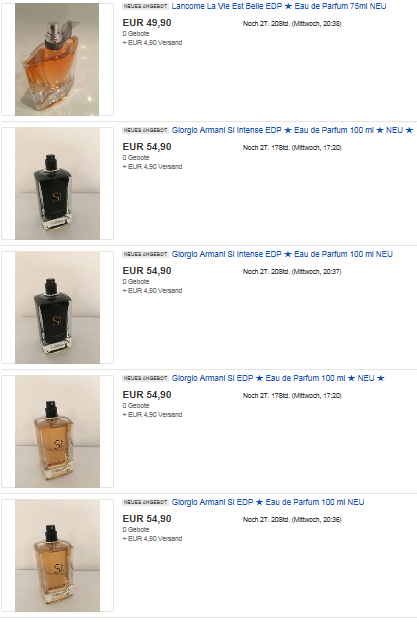Open the Lancome La Vie Est Belle listing title
Screen dimensions: 417x620
[279, 6]
